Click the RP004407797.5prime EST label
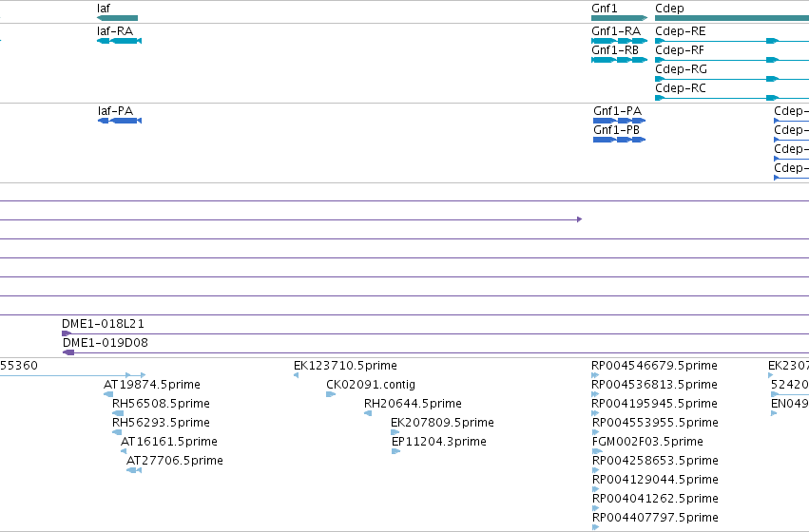809x532 pixels. click(655, 518)
